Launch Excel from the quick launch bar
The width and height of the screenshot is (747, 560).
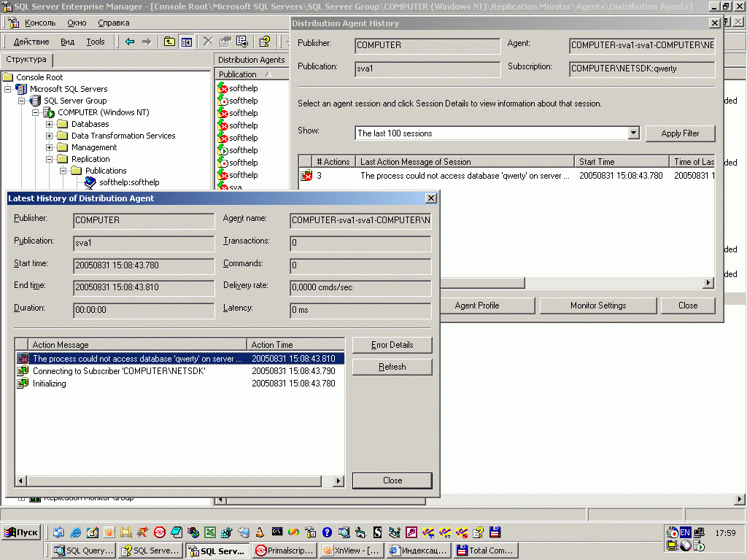[x=210, y=532]
